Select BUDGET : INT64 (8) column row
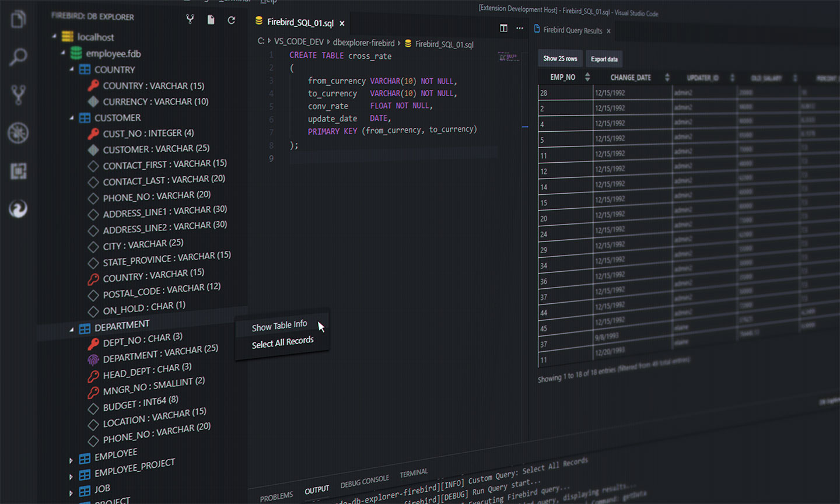The image size is (840, 504). [141, 402]
